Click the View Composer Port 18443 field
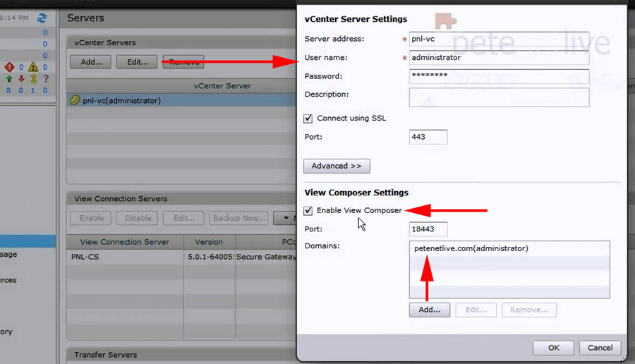 tap(428, 229)
